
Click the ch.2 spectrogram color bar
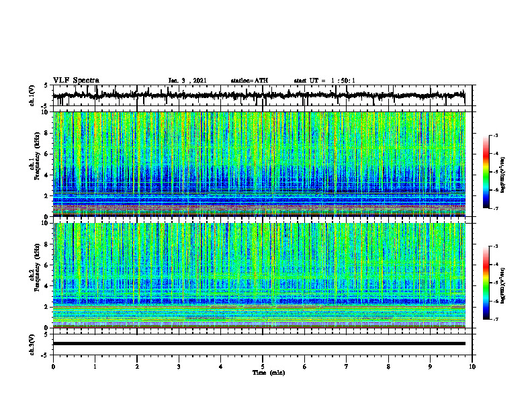pos(486,283)
